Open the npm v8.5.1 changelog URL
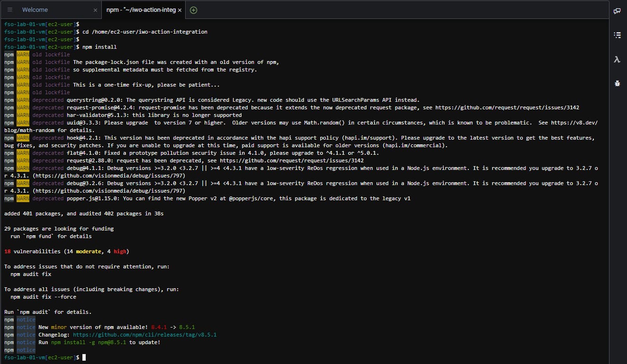Image resolution: width=627 pixels, height=364 pixels. coord(144,335)
